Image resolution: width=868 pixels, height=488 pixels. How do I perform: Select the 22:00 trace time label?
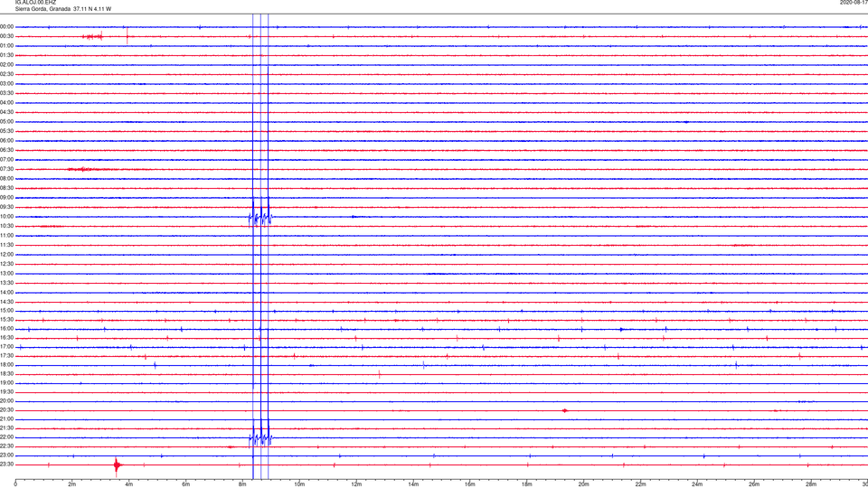(6, 437)
